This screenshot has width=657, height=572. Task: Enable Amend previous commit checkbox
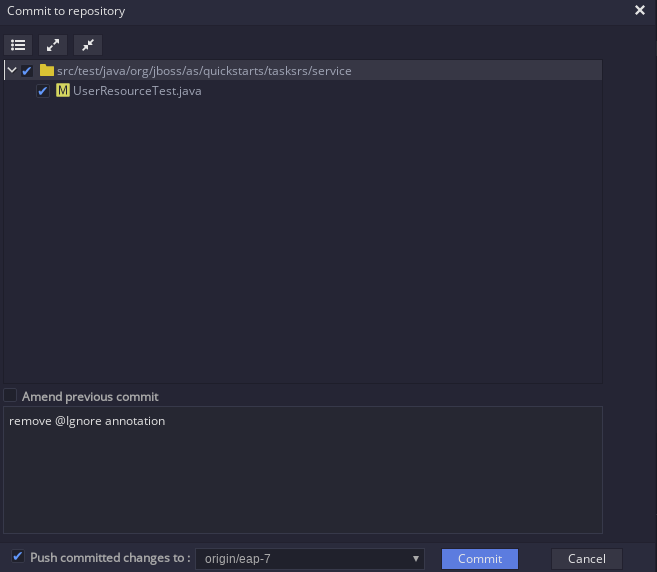pyautogui.click(x=10, y=395)
